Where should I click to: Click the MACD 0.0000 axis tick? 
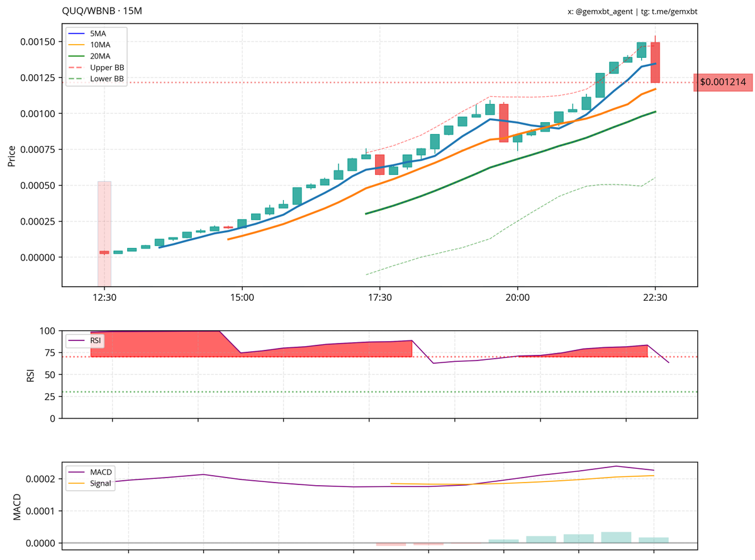(42, 543)
